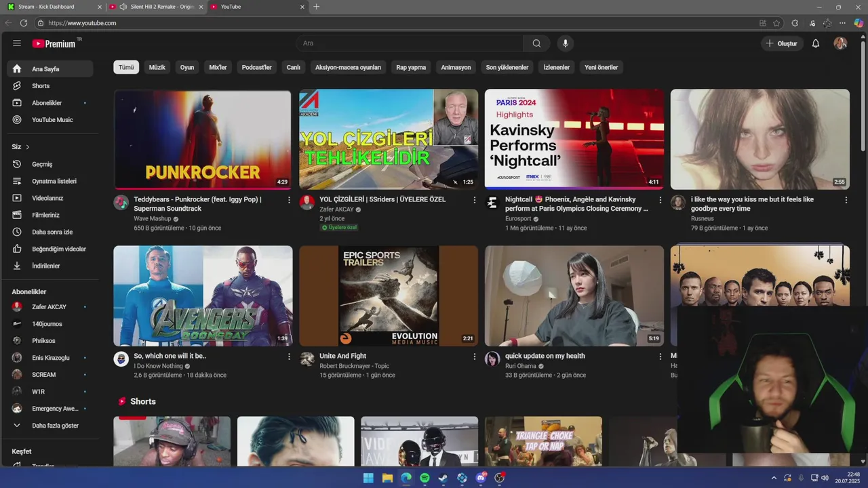Click the browser refresh button
This screenshot has height=488, width=868.
[24, 23]
